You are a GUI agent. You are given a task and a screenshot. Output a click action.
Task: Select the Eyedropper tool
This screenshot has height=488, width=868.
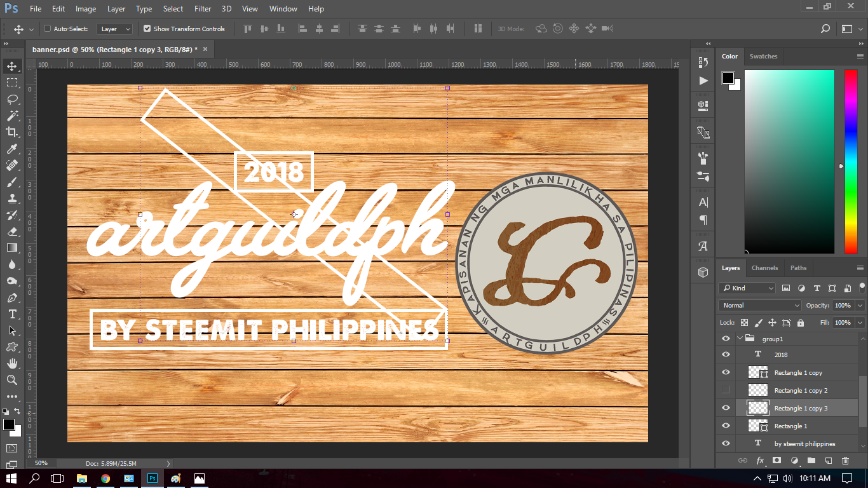(x=12, y=149)
